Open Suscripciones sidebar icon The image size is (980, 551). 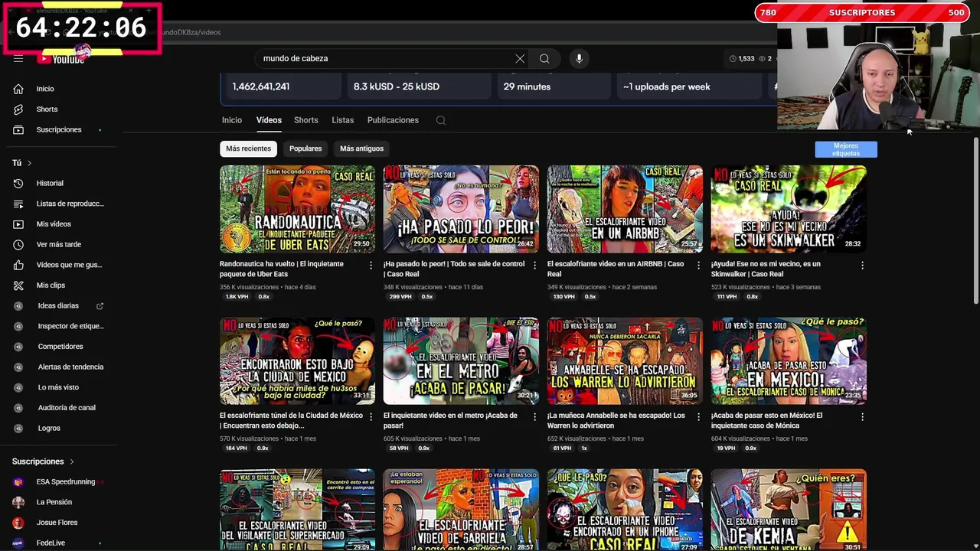coord(18,129)
